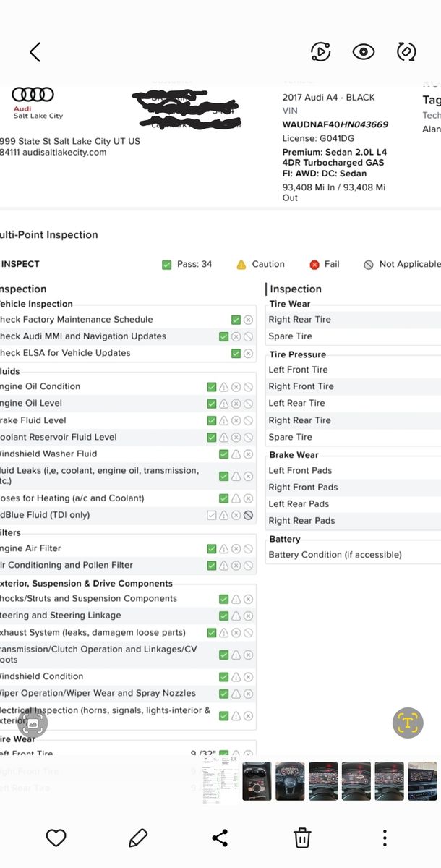Click caution triangle for Engine Air Filter
The height and width of the screenshot is (868, 441).
pyautogui.click(x=224, y=549)
